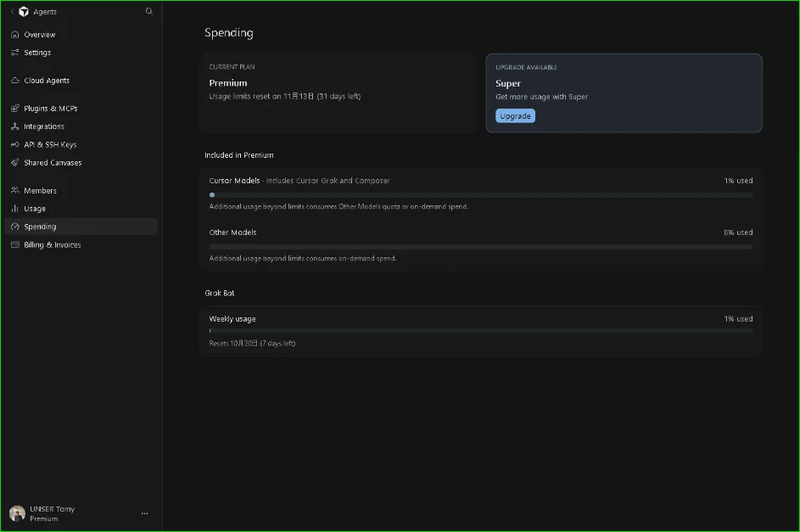
Task: Click the Premium label under the username
Action: 44,518
